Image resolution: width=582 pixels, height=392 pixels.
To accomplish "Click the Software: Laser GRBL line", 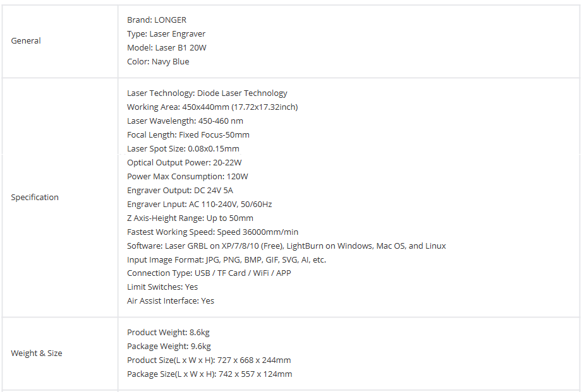I will (x=286, y=246).
